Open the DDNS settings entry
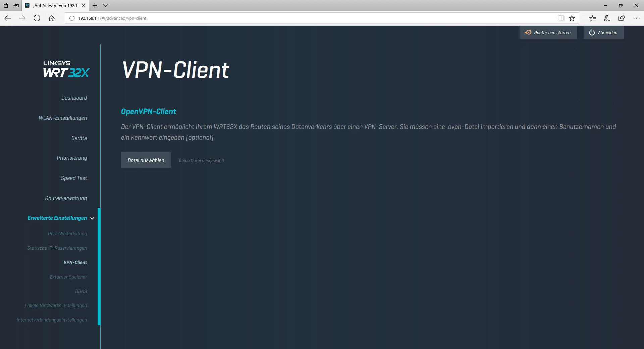The width and height of the screenshot is (644, 349). click(x=81, y=291)
